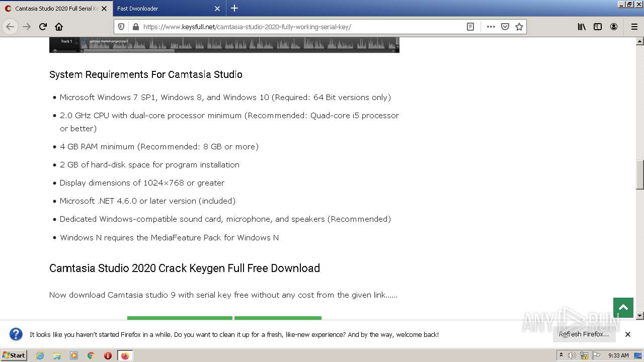Screen dimensions: 644x362
Task: Click the 4 GB RAM minimum line
Action: pos(159,146)
